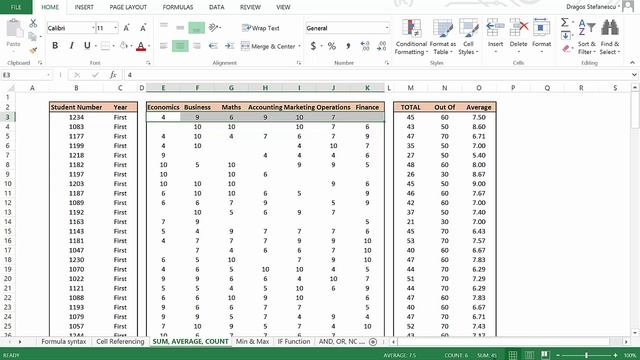Open the FILE tab
The image size is (640, 360).
pos(16,7)
